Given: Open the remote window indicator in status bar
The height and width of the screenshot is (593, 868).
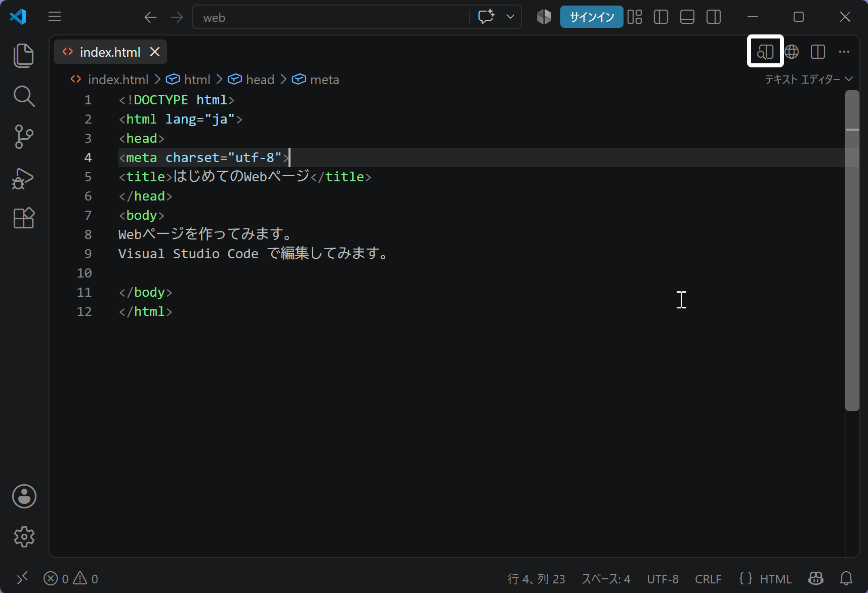Looking at the screenshot, I should 22,578.
